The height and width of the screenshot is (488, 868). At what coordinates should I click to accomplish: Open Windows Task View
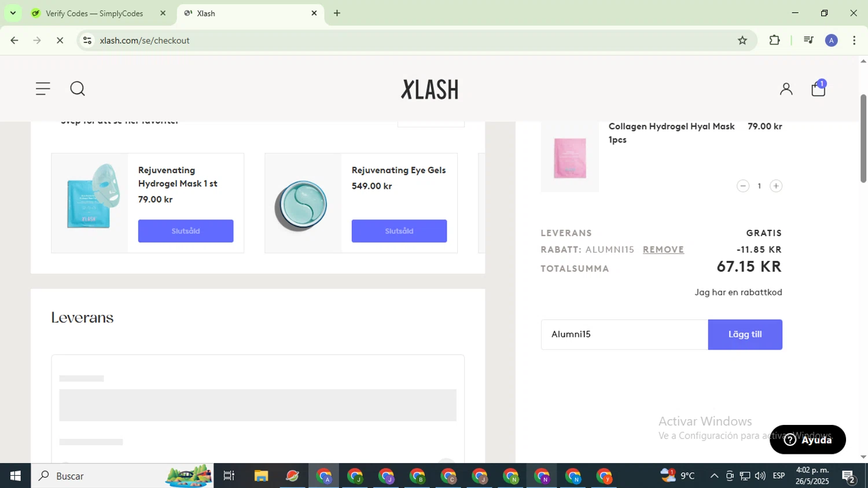pos(229,476)
